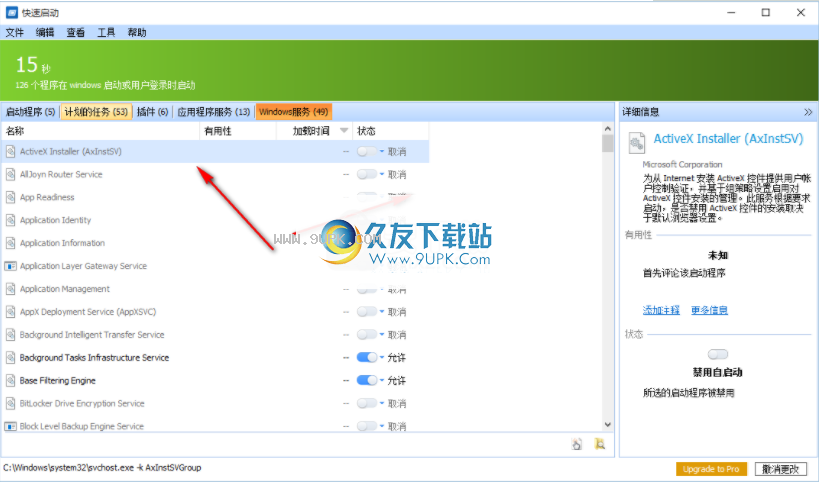Click the AppX Deployment Service row icon
This screenshot has height=484, width=819.
point(10,312)
